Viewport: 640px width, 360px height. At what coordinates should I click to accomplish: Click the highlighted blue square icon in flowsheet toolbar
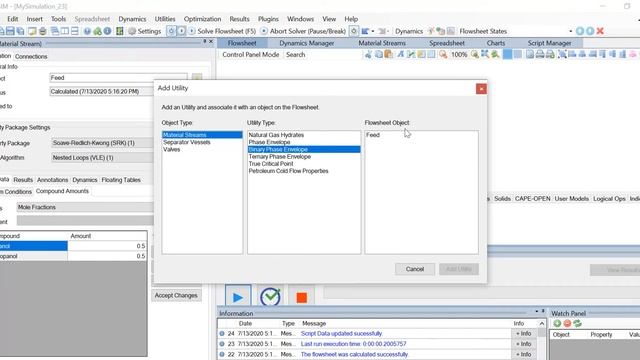[507, 54]
